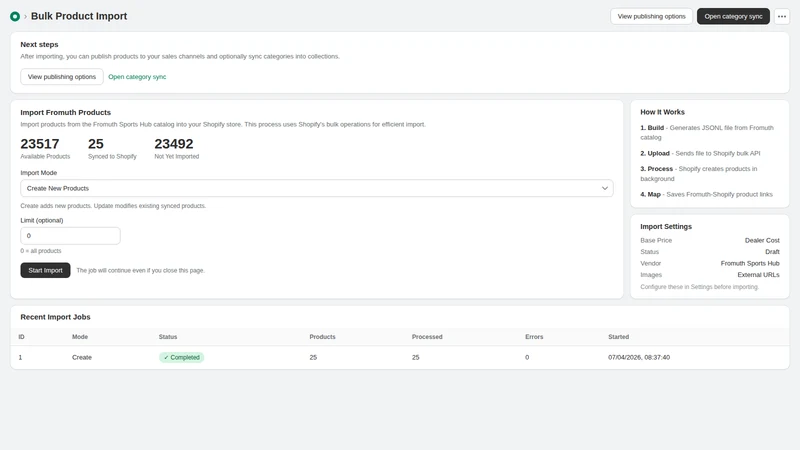Click the 1. Build step text

point(707,132)
